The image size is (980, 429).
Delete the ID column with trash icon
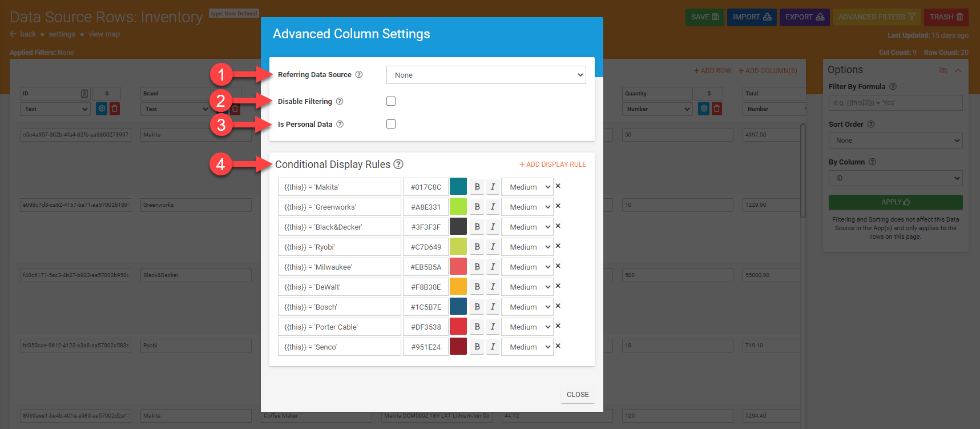coord(115,109)
